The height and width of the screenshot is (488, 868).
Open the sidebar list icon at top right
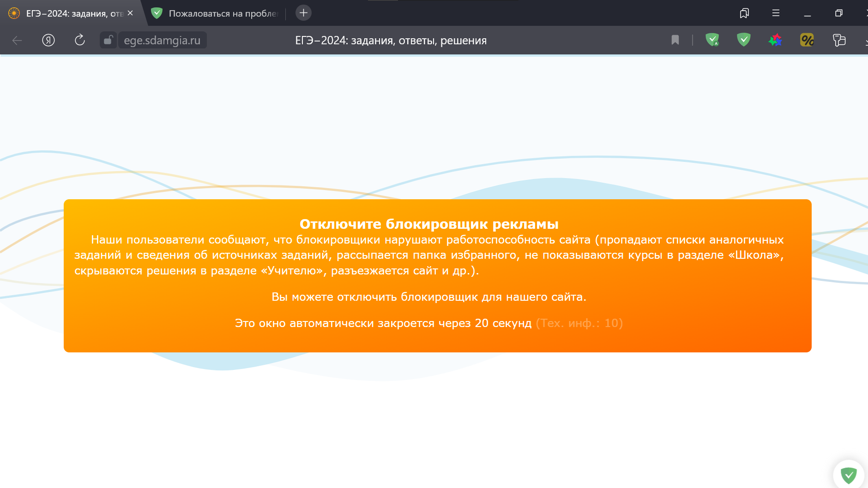(x=775, y=13)
